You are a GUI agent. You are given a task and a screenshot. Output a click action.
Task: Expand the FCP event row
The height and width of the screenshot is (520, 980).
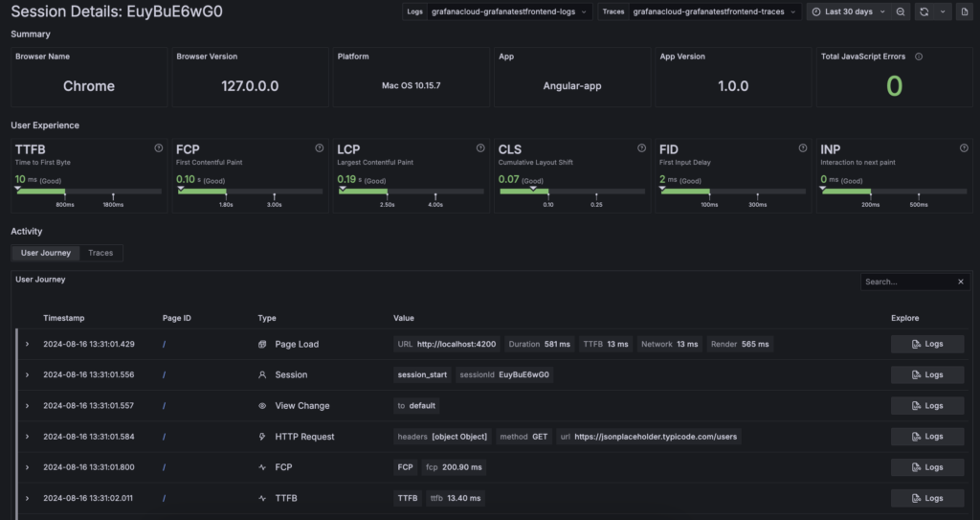(27, 467)
